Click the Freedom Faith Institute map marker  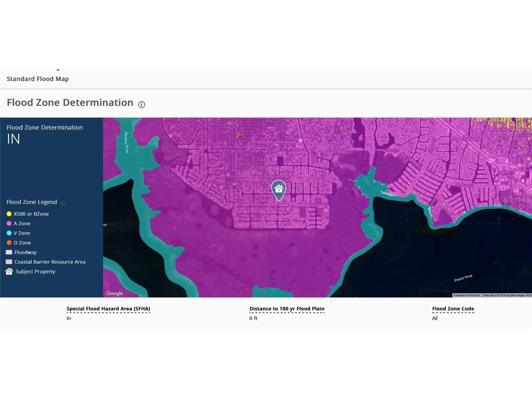click(300, 142)
